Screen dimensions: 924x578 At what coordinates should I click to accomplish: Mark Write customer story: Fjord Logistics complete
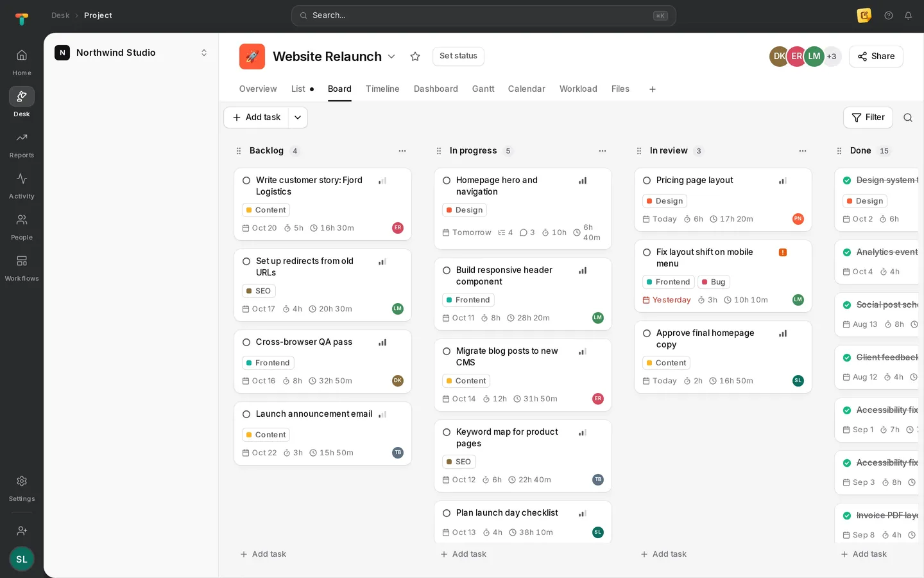point(246,180)
